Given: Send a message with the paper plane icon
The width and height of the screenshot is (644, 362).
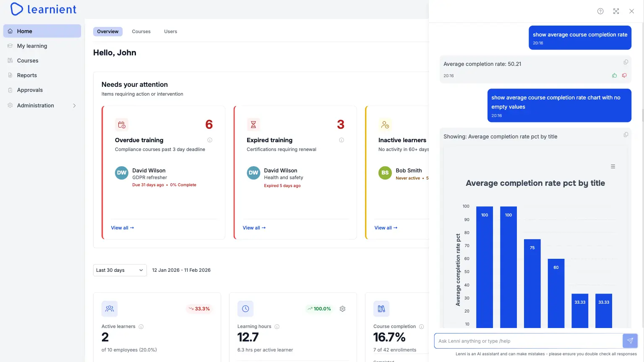Looking at the screenshot, I should tap(630, 341).
